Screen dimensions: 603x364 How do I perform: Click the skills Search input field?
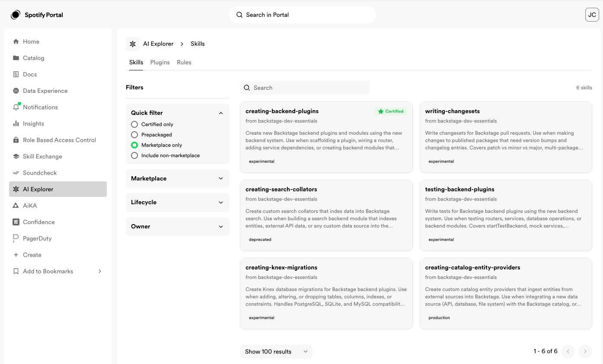pyautogui.click(x=305, y=88)
